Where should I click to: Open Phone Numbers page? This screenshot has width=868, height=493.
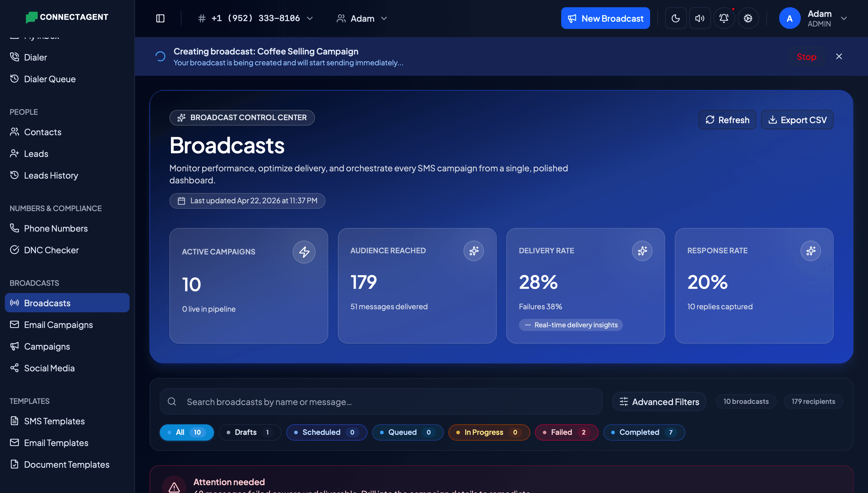[x=67, y=228]
